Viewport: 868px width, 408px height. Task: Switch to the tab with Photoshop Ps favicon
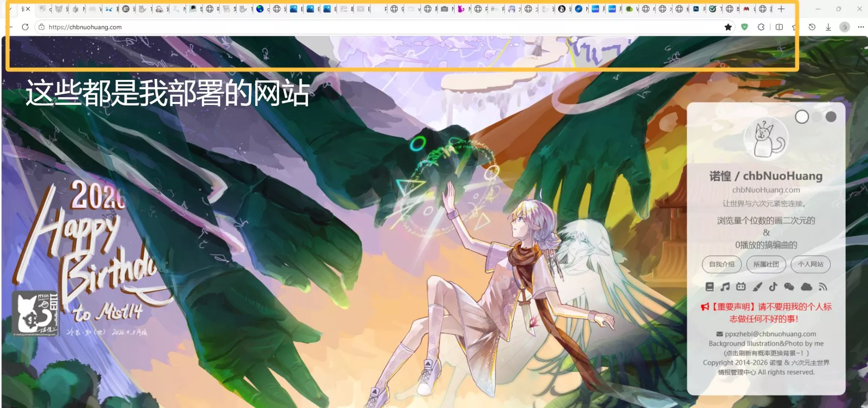point(696,9)
